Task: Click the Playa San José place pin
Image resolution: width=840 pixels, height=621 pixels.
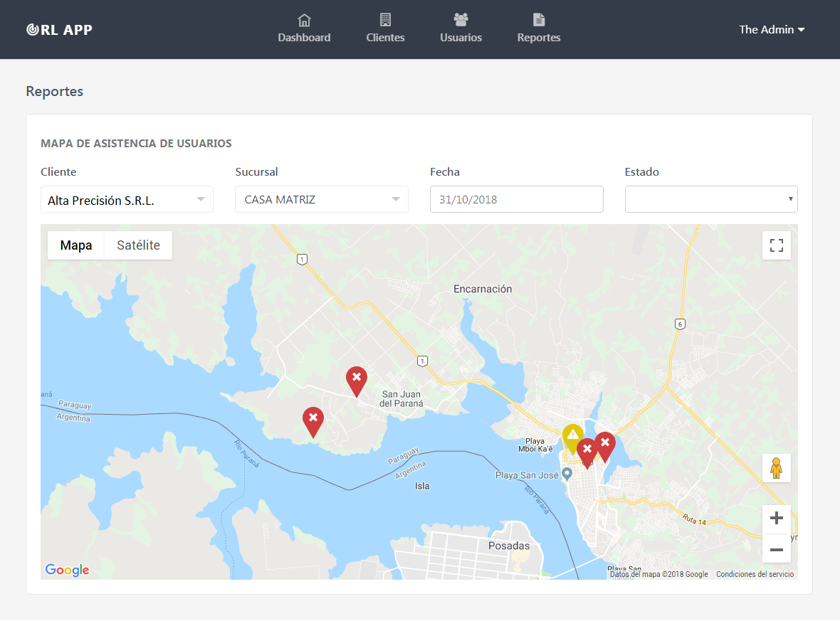Action: pyautogui.click(x=567, y=474)
